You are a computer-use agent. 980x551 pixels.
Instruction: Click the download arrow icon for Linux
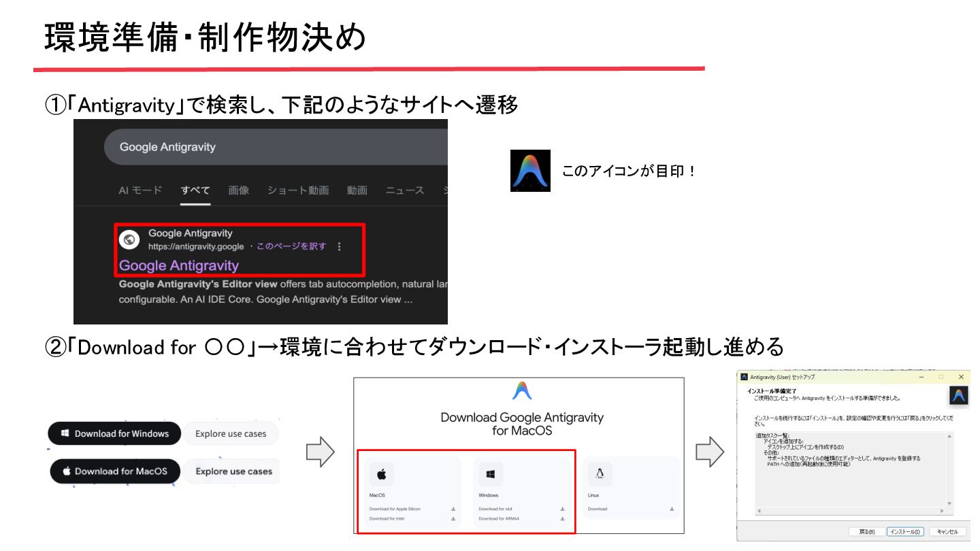[672, 509]
